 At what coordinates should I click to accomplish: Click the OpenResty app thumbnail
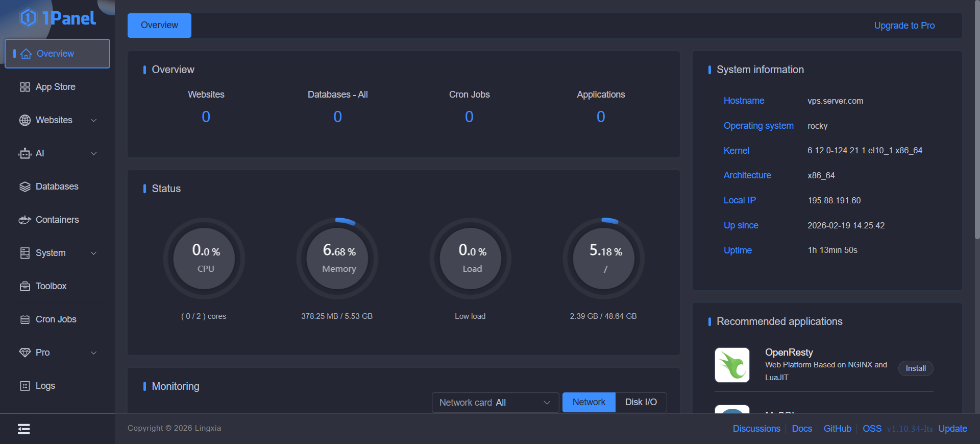pyautogui.click(x=732, y=365)
